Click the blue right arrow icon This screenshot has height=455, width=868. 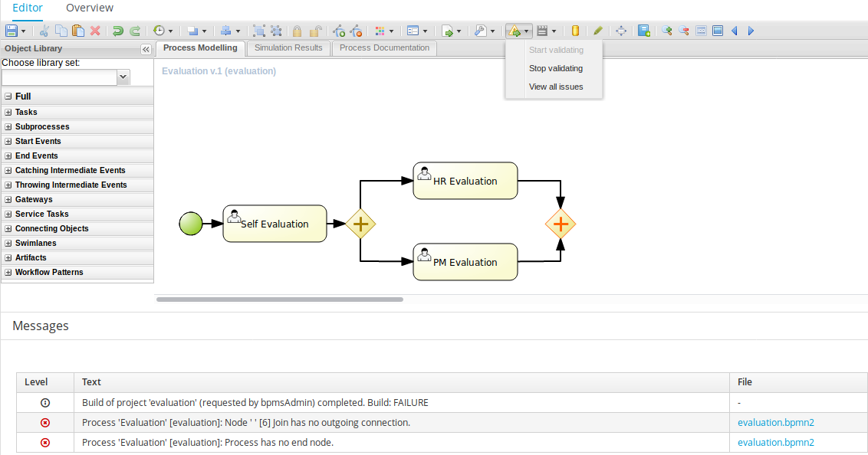[751, 31]
